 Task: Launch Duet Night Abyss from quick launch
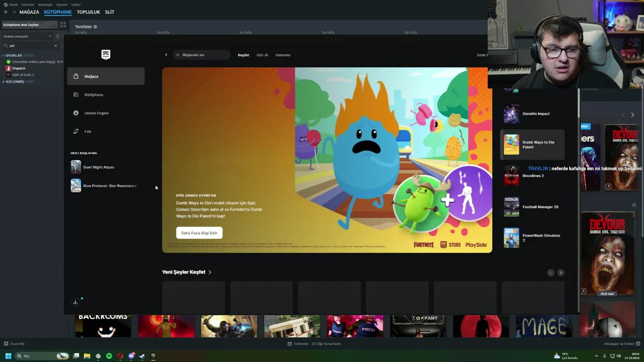click(x=106, y=167)
